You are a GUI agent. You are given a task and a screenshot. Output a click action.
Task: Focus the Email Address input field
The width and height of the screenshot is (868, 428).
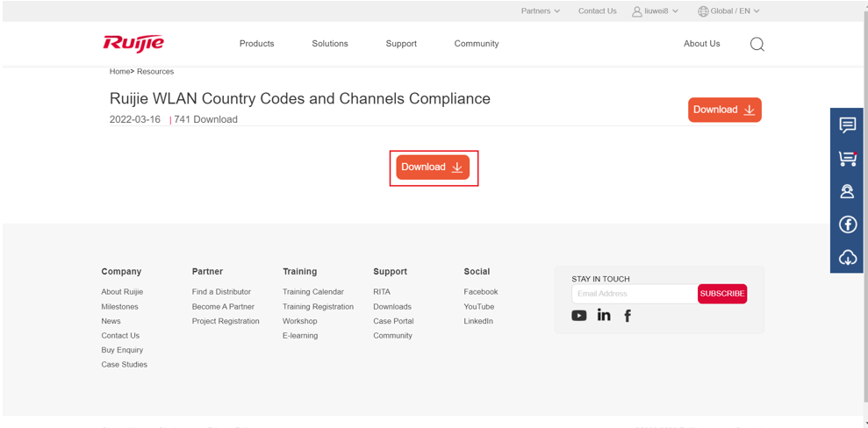pos(635,294)
